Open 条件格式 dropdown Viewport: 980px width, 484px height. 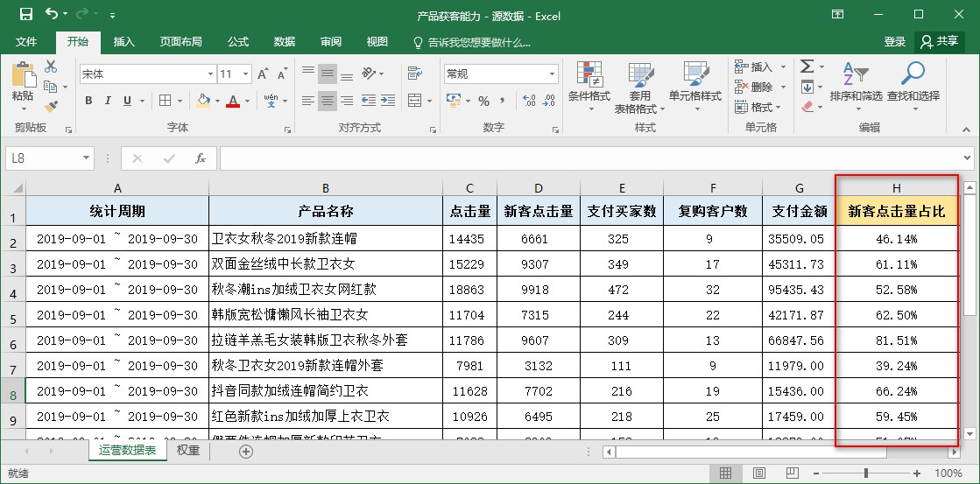pos(589,88)
